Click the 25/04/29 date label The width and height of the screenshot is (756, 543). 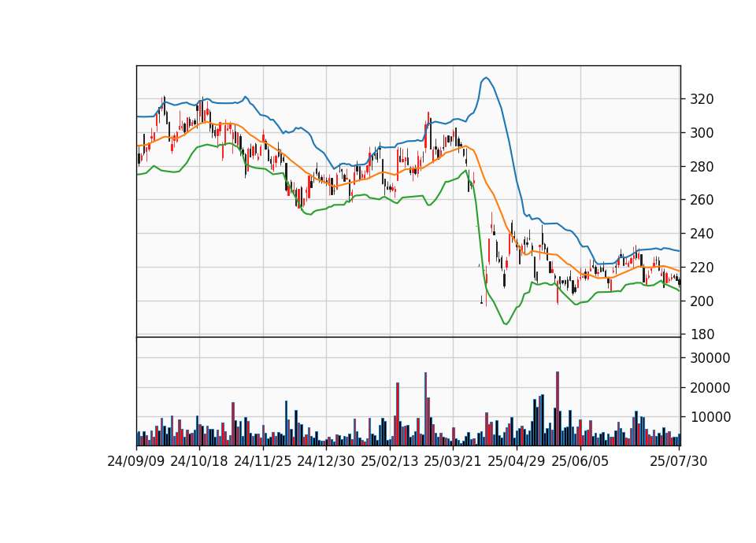pos(517,462)
